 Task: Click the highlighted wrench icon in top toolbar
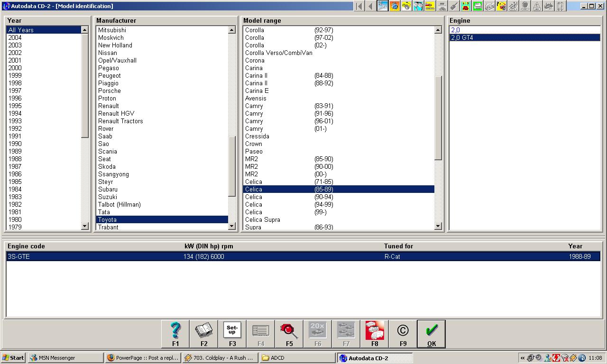(x=383, y=6)
